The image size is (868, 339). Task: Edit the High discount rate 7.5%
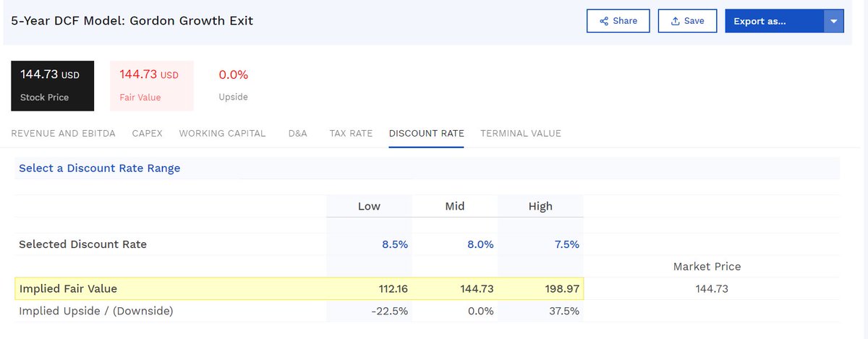(566, 244)
